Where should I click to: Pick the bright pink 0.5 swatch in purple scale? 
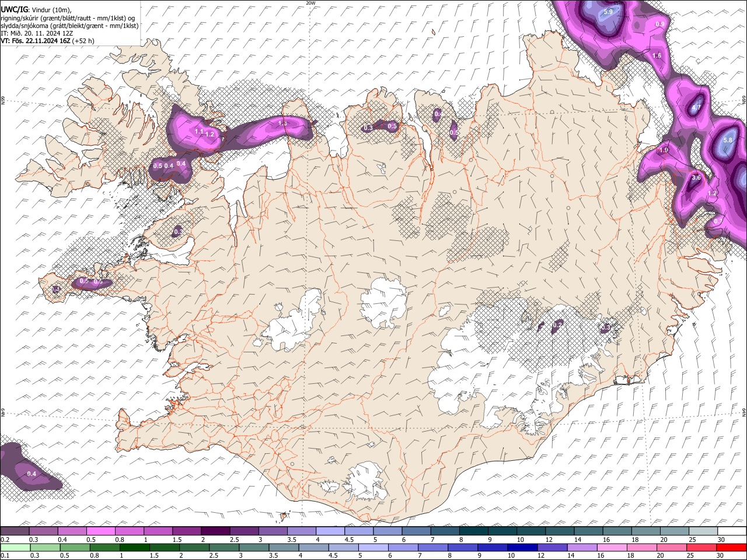(x=100, y=531)
